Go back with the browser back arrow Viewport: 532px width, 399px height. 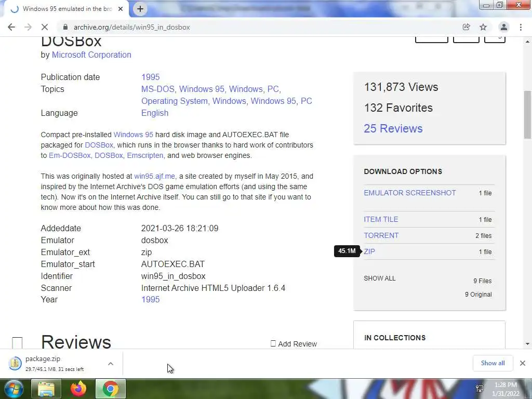11,27
